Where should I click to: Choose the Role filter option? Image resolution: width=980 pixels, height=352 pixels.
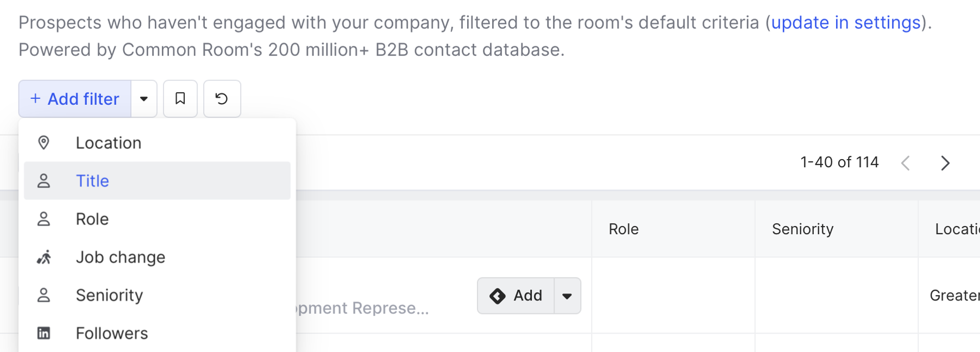(x=92, y=219)
